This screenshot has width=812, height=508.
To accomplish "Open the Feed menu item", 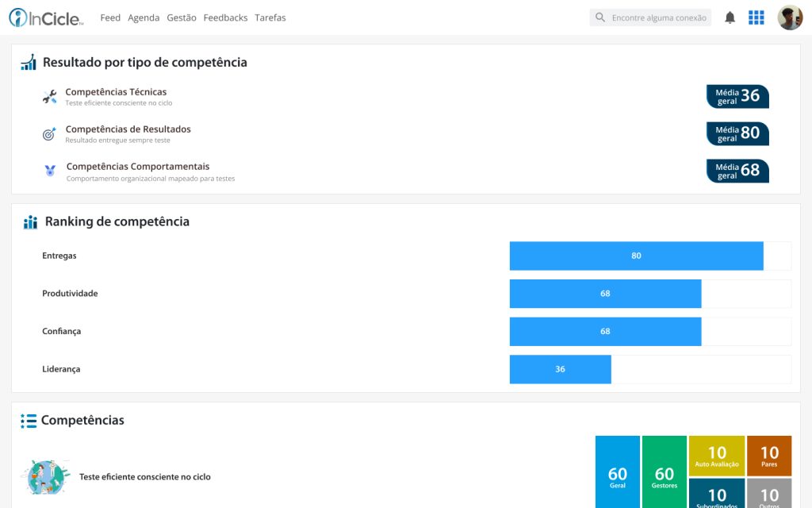I will (x=110, y=17).
